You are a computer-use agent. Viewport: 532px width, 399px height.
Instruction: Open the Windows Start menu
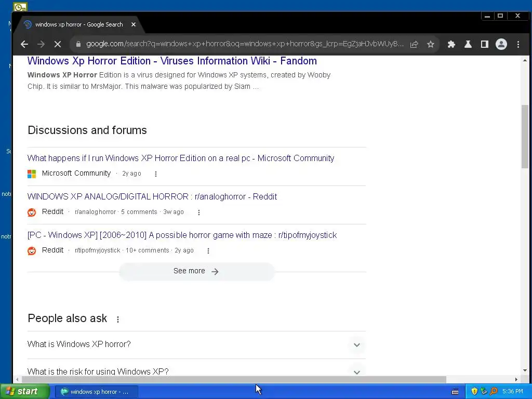pyautogui.click(x=24, y=391)
